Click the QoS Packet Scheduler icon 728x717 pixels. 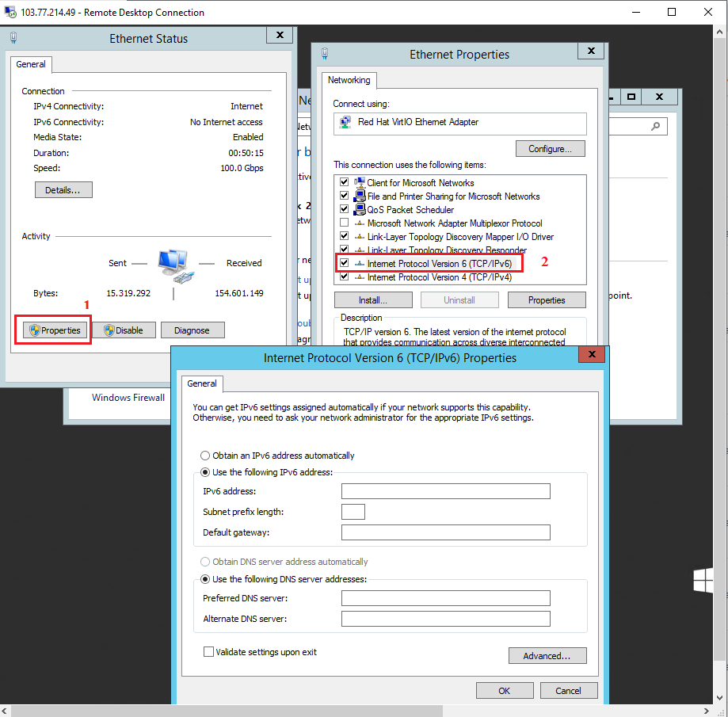(x=360, y=209)
